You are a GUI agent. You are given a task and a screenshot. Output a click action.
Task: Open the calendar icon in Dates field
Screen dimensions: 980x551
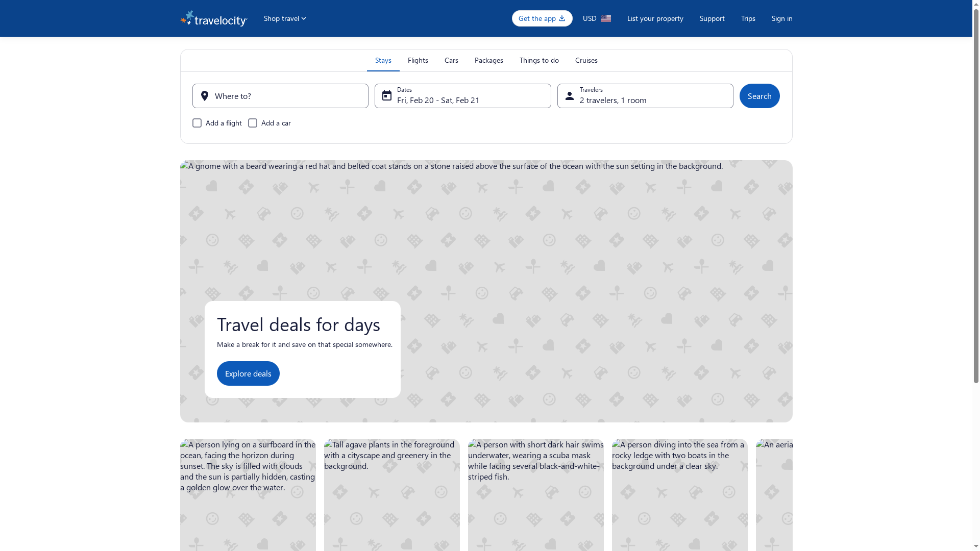tap(387, 95)
